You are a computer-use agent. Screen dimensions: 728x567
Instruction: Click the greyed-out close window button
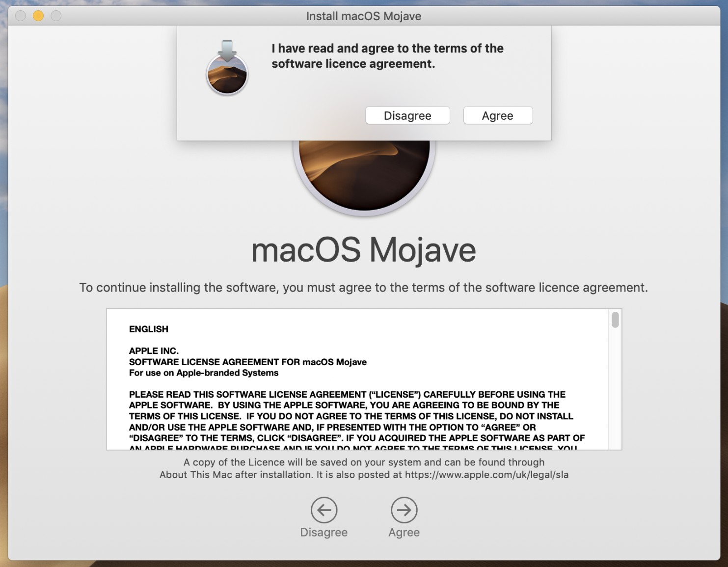pos(20,16)
